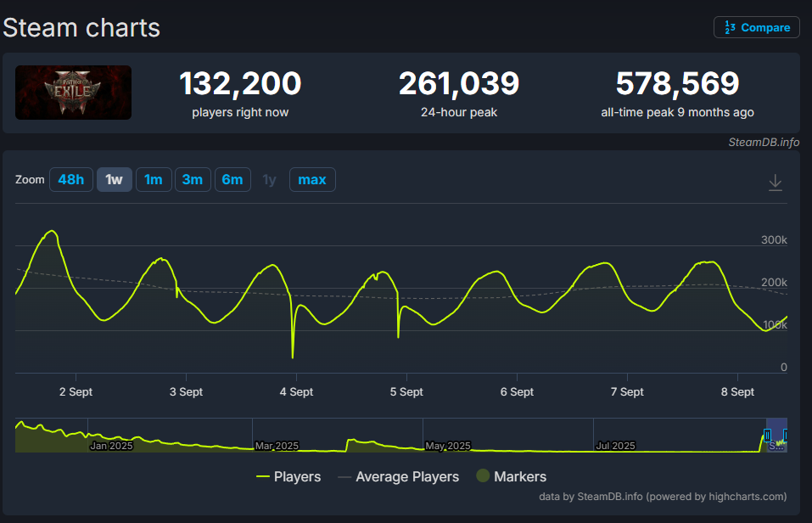
Task: Switch zoom to 1m
Action: click(x=154, y=179)
